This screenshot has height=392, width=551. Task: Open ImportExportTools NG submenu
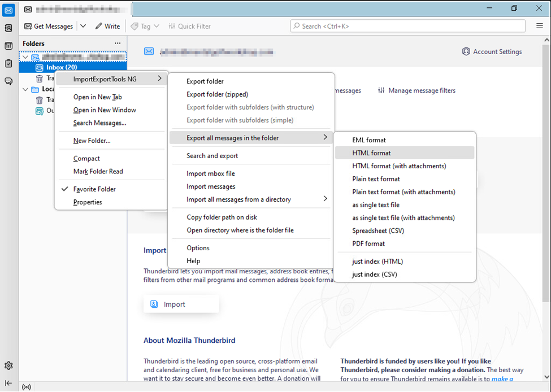pos(111,79)
